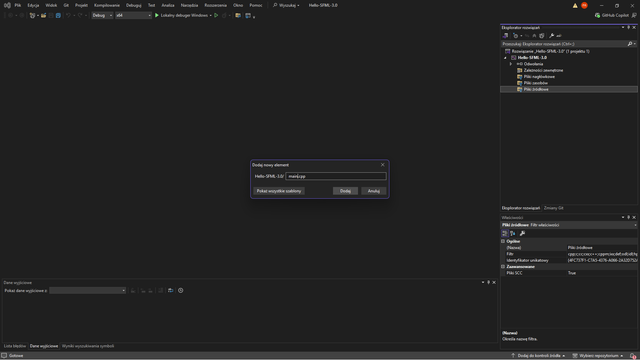Screen dimensions: 640x360
Task: Collapse the Hello-SFML-3.0 project node
Action: (x=505, y=58)
